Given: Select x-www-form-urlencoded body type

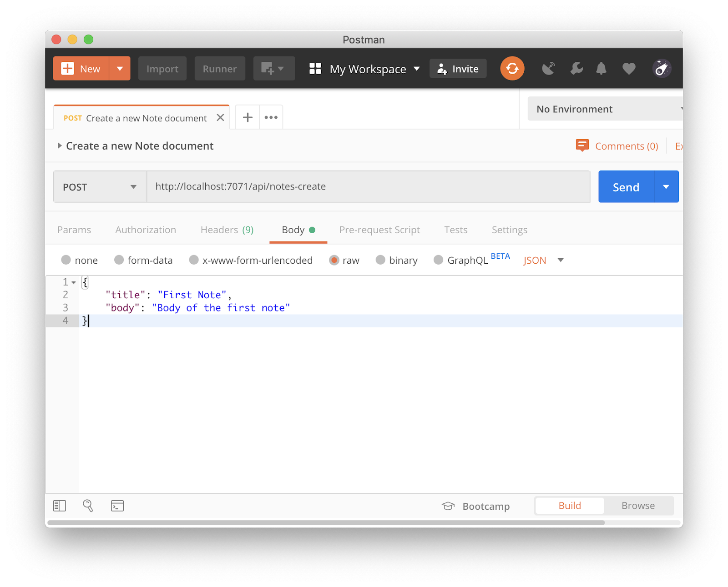Looking at the screenshot, I should coord(194,260).
